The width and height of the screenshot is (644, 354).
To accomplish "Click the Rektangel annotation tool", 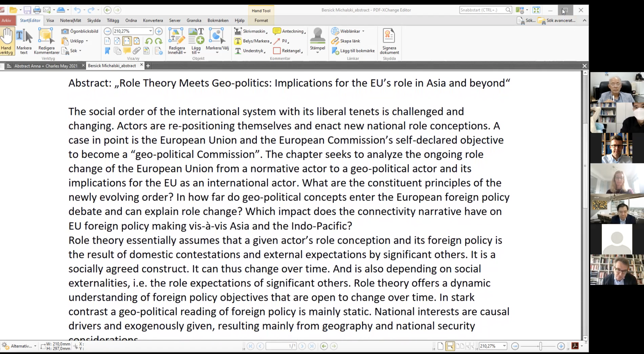I will (288, 51).
